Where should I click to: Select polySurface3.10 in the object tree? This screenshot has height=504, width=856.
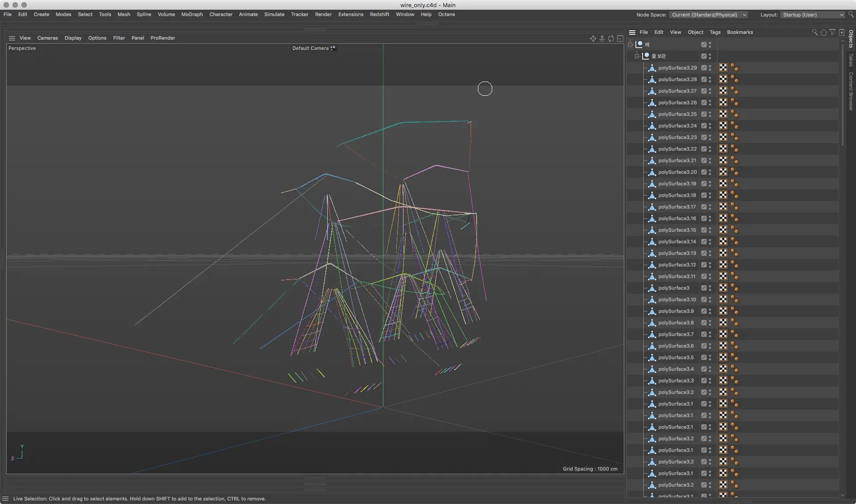pos(677,299)
